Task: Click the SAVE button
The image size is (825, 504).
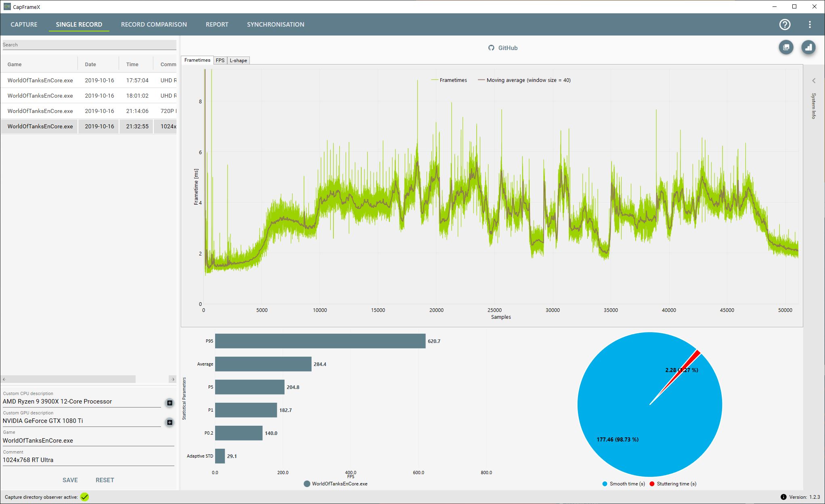Action: click(70, 480)
